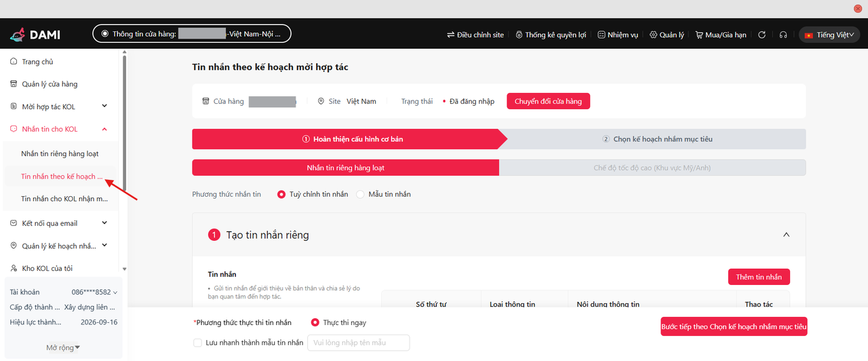The image size is (868, 361).
Task: Open the headset customer support icon
Action: (x=783, y=35)
